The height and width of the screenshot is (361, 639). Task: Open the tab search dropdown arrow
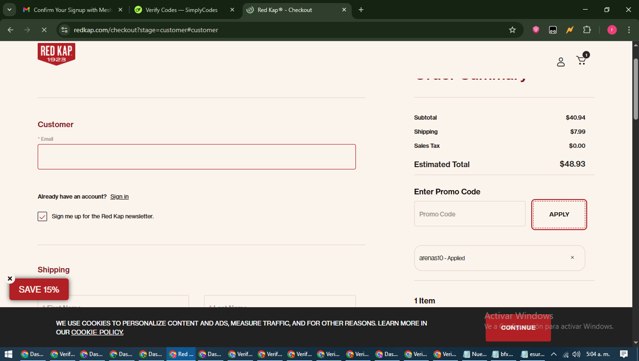(9, 10)
